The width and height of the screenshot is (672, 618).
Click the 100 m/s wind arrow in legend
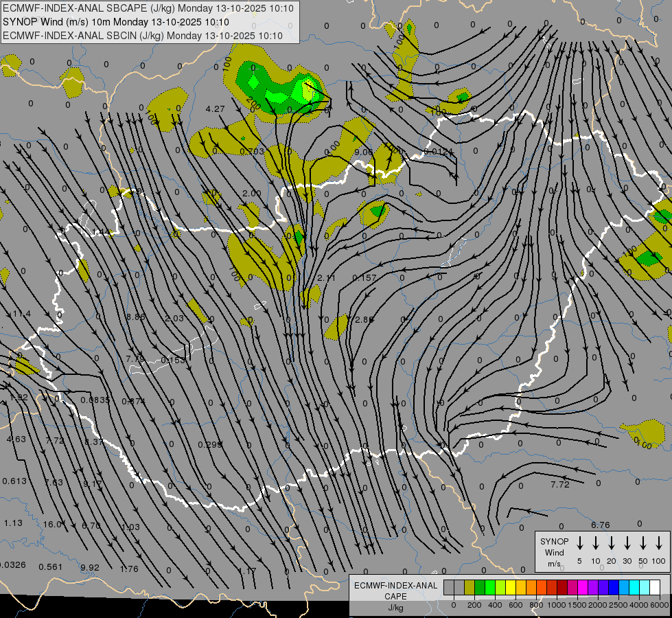pos(659,542)
